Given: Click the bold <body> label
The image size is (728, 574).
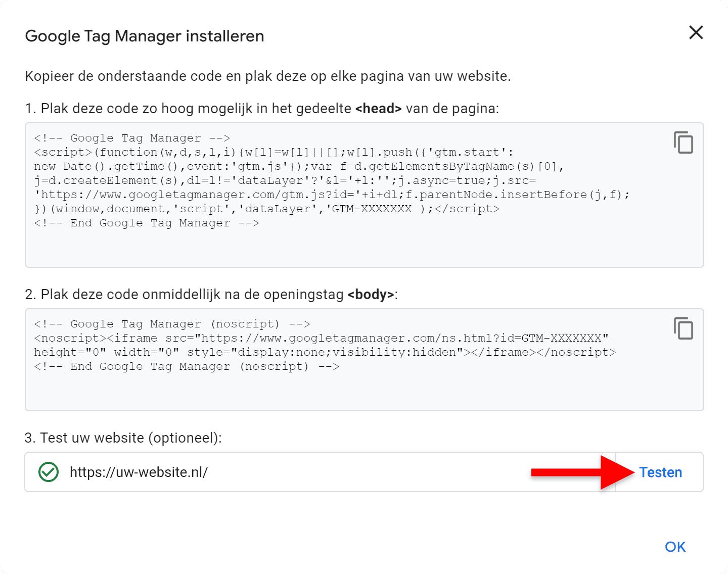Looking at the screenshot, I should click(371, 295).
